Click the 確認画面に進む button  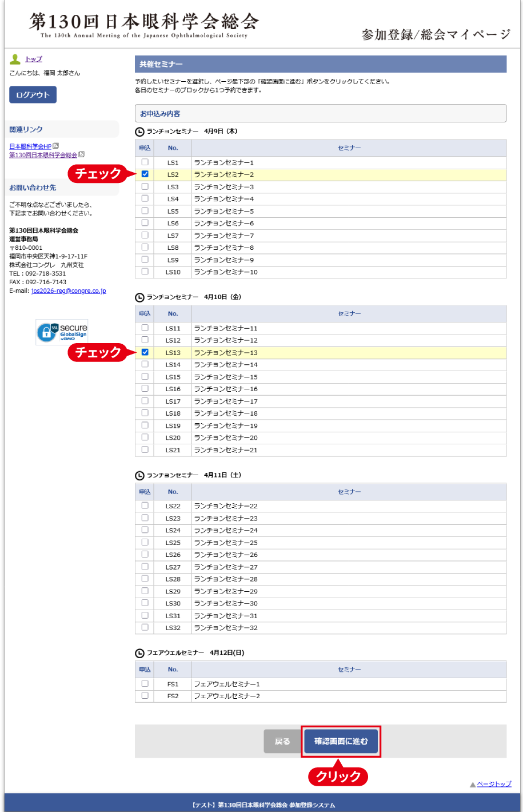[x=341, y=741]
